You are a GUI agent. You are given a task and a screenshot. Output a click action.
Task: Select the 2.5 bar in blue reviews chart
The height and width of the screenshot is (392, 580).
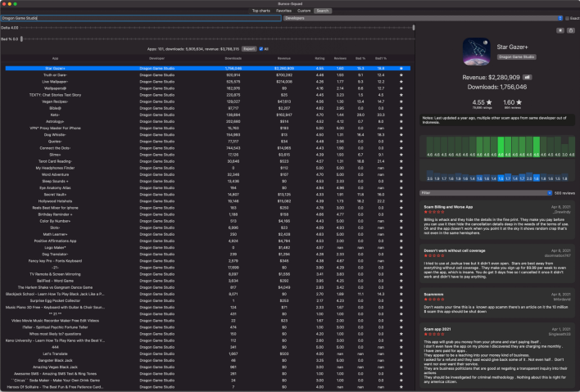pos(429,175)
